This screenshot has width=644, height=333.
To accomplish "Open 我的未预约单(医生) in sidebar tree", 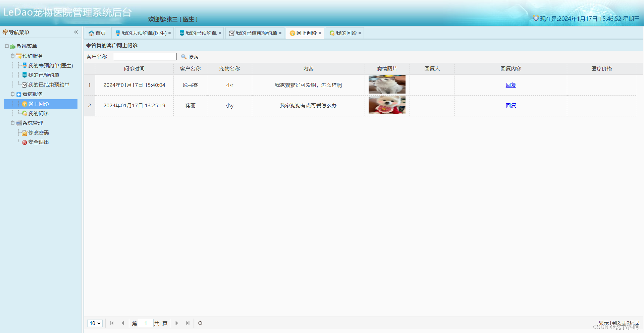I will click(x=50, y=66).
